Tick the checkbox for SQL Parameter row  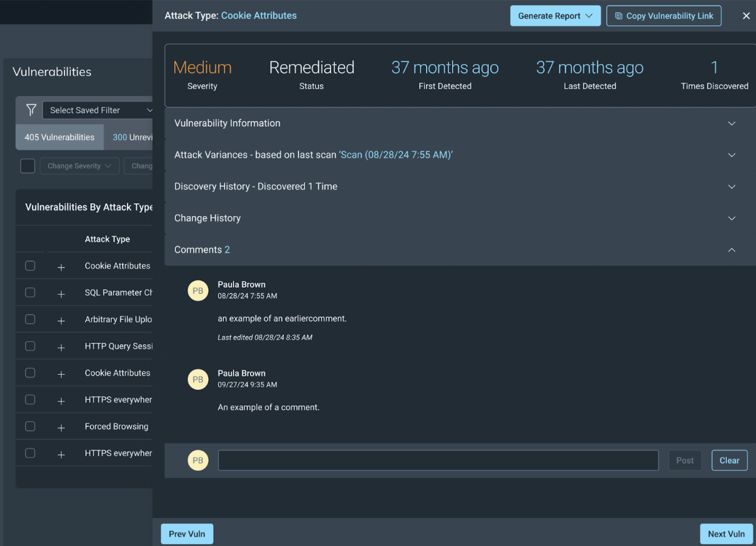coord(30,292)
